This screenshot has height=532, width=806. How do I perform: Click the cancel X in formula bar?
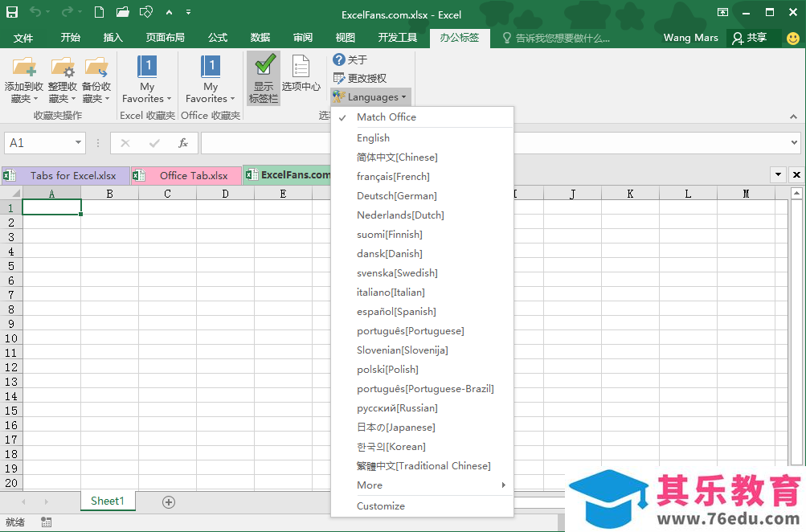[x=125, y=143]
